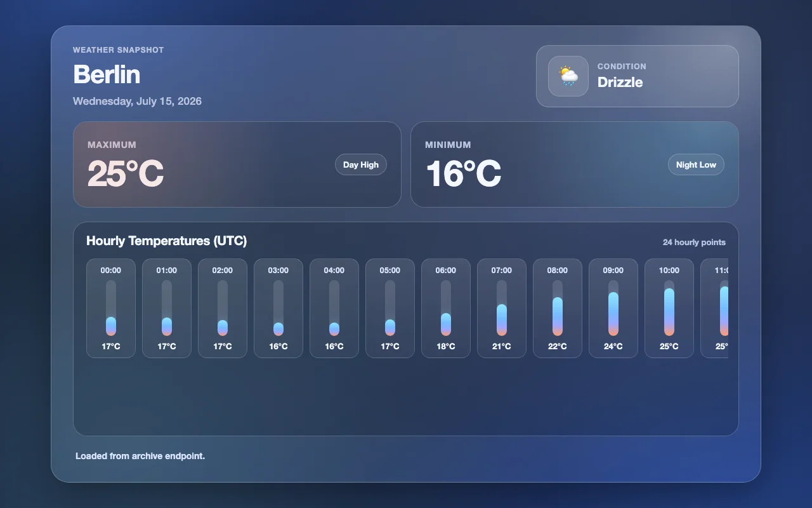Viewport: 812px width, 508px height.
Task: Click the 25°C value under 10:00
Action: point(669,347)
